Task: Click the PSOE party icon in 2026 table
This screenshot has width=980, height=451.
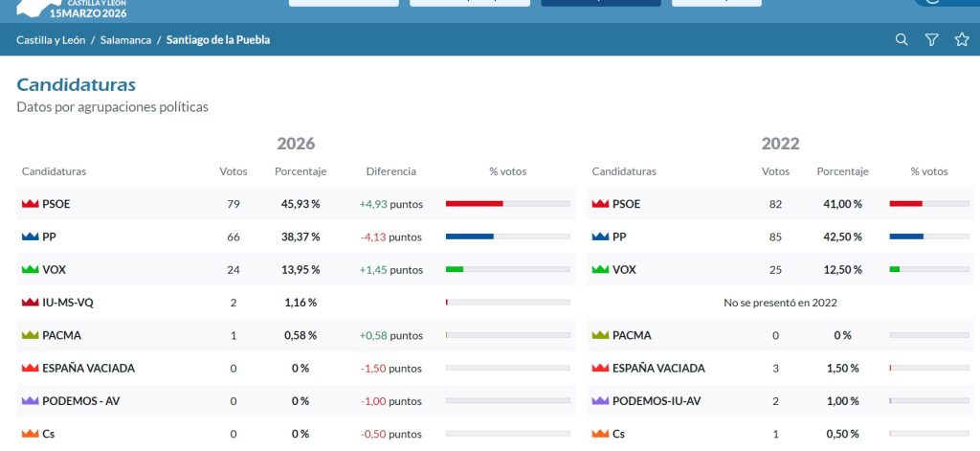Action: click(30, 204)
